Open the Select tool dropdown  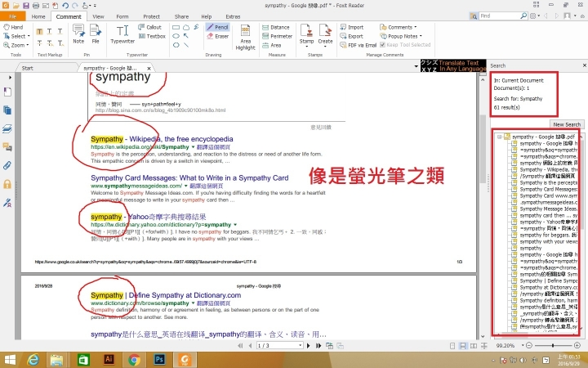click(29, 36)
